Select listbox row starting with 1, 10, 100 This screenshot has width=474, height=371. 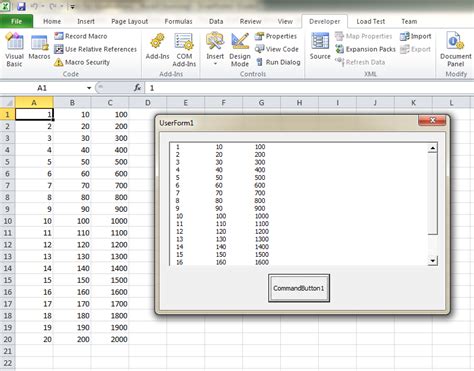tap(299, 147)
